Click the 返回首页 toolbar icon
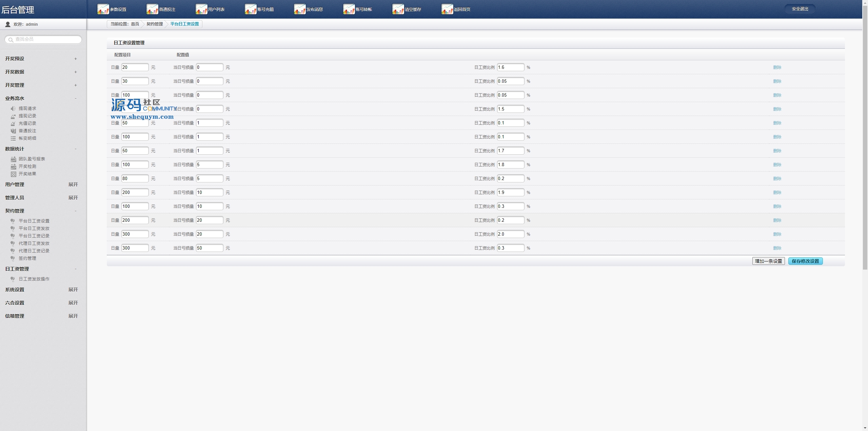The height and width of the screenshot is (431, 868). [447, 9]
